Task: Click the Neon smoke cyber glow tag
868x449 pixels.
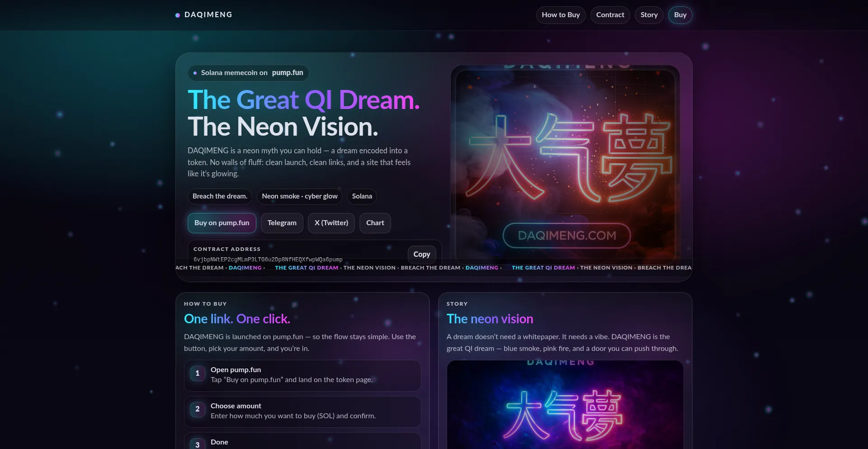Action: 300,196
